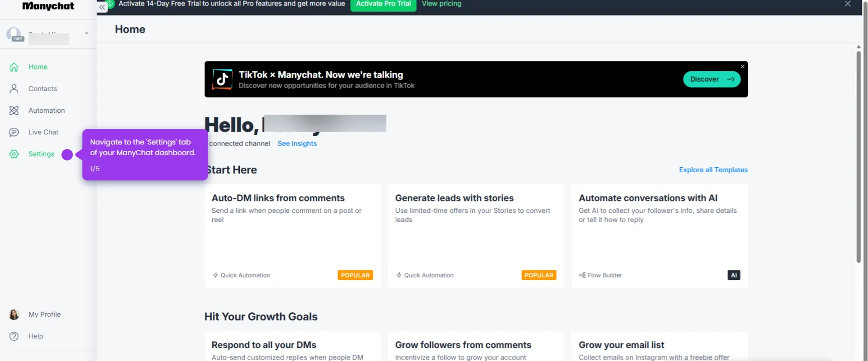Close the TikTok promotional banner

tap(742, 66)
